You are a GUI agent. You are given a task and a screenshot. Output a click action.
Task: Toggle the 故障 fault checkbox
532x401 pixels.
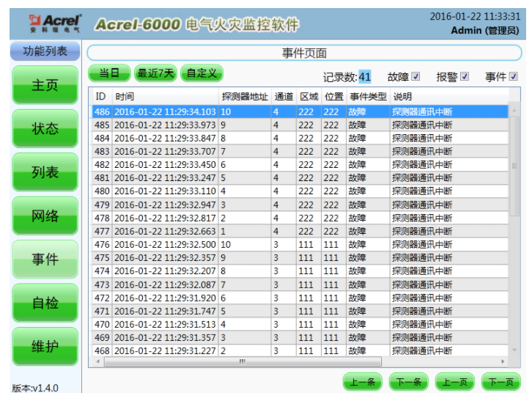415,77
